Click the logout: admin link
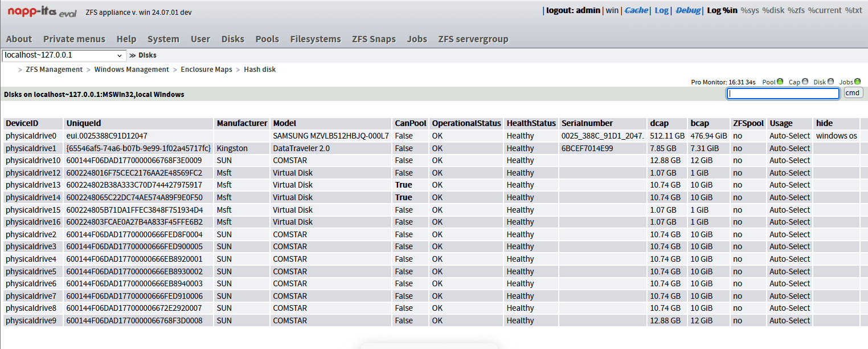Viewport: 868px width, 349px height. pyautogui.click(x=573, y=10)
